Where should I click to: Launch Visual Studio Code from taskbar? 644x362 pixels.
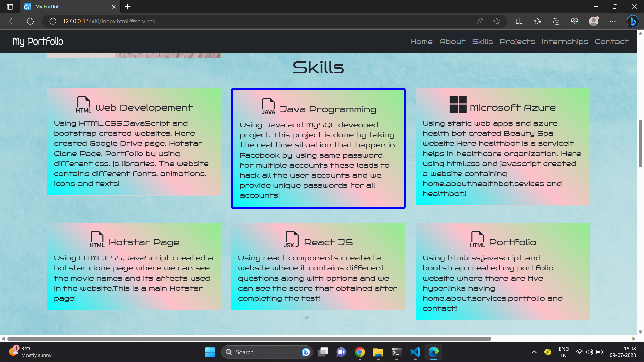[x=415, y=352]
